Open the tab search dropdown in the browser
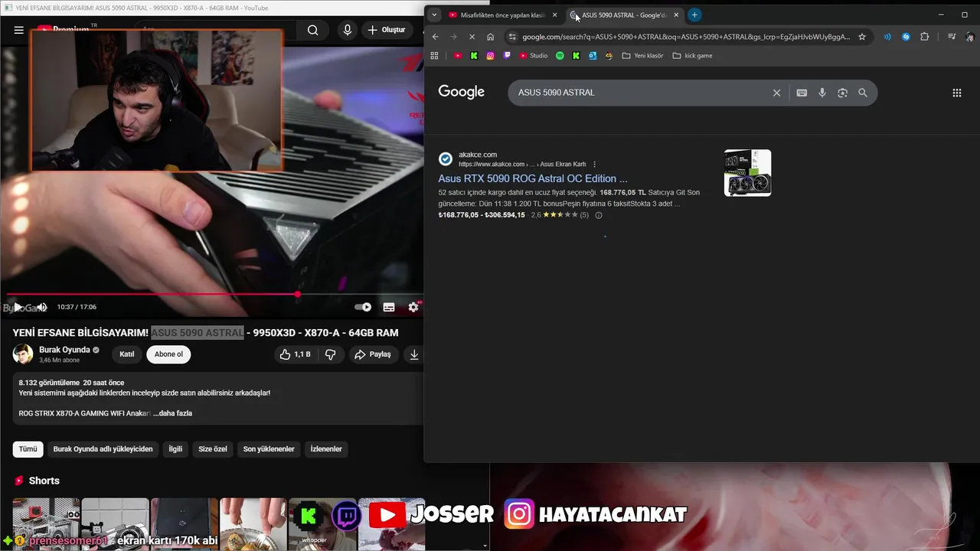 tap(434, 15)
